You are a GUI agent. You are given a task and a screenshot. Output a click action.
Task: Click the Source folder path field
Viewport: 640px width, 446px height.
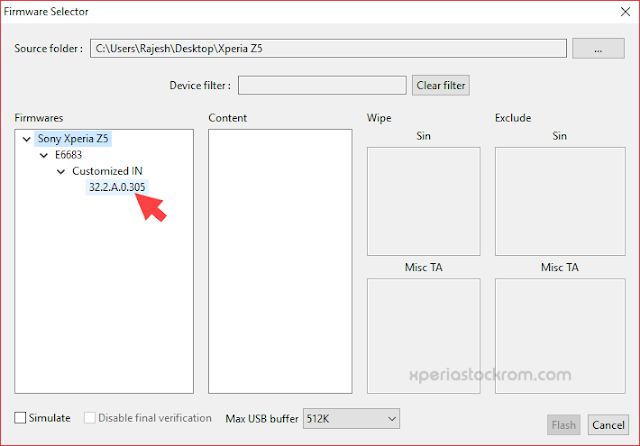(x=328, y=49)
